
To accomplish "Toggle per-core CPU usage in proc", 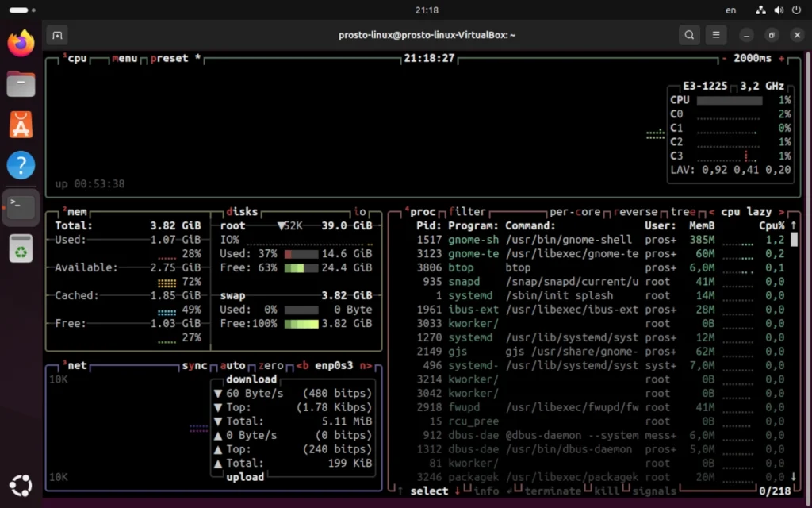I will coord(575,211).
